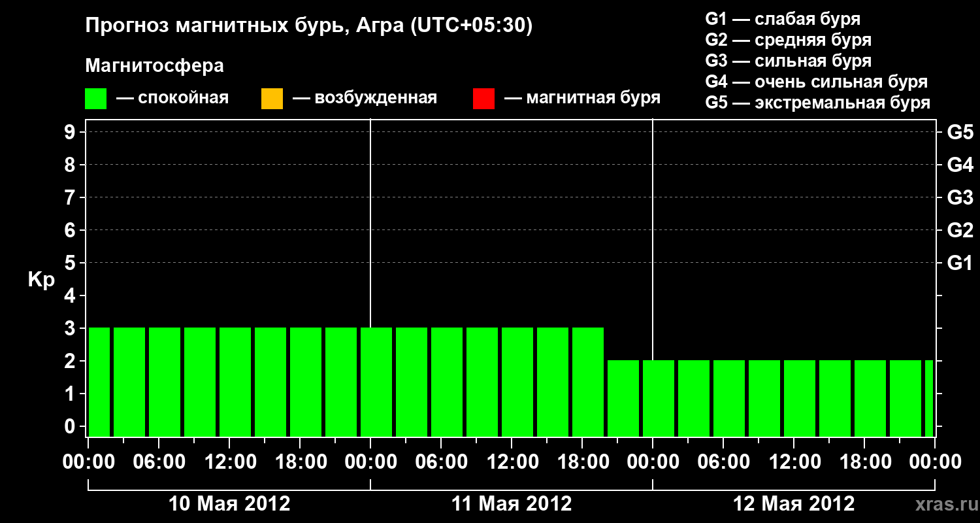Viewport: 980px width, 523px height.
Task: Click the Kp axis value 5
Action: click(x=71, y=263)
